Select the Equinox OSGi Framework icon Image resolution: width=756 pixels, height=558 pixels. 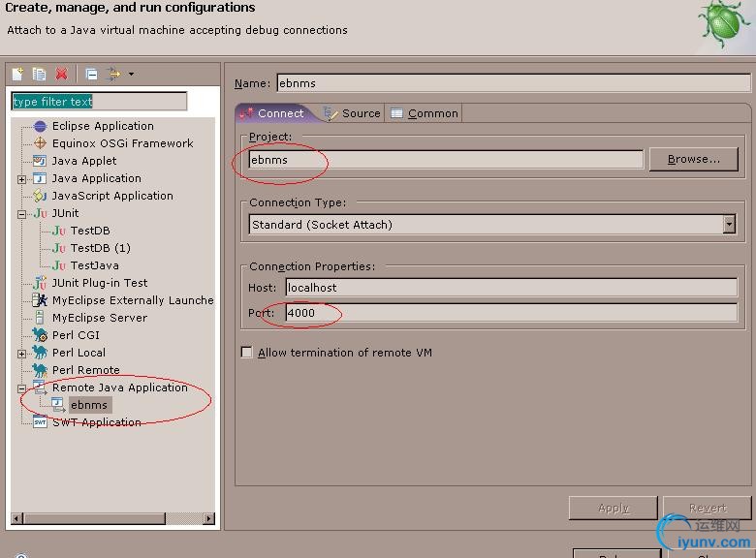(40, 143)
